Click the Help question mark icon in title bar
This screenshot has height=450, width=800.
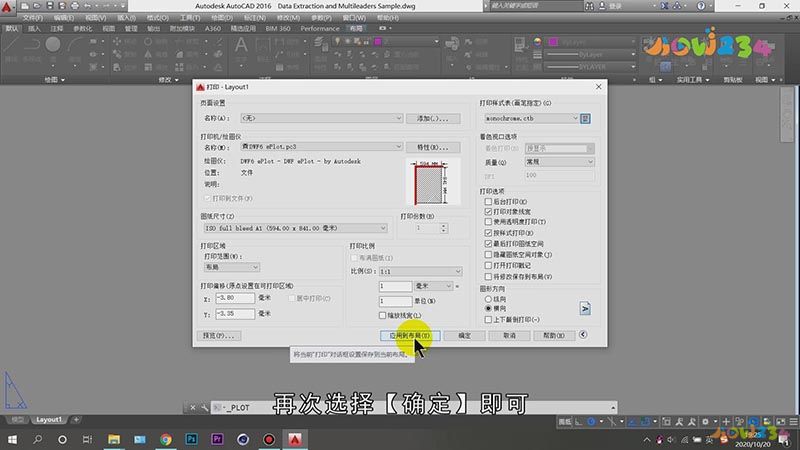pos(701,6)
